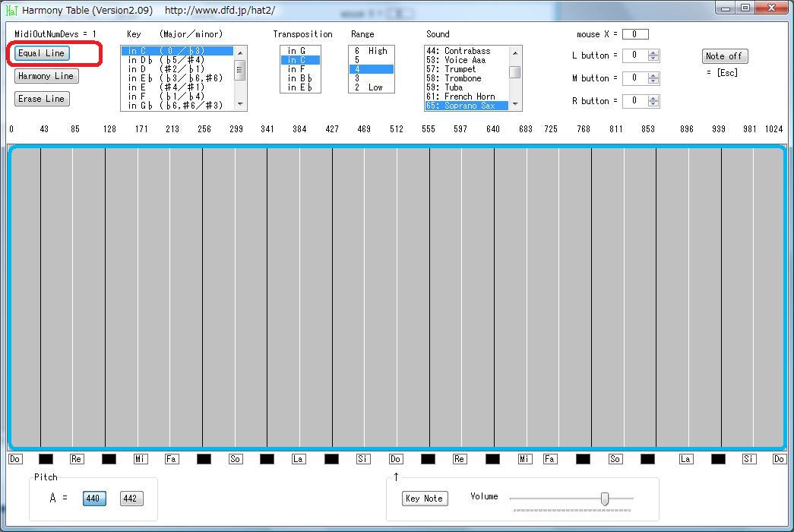Set pitch A to 440
The width and height of the screenshot is (794, 532).
(x=94, y=499)
